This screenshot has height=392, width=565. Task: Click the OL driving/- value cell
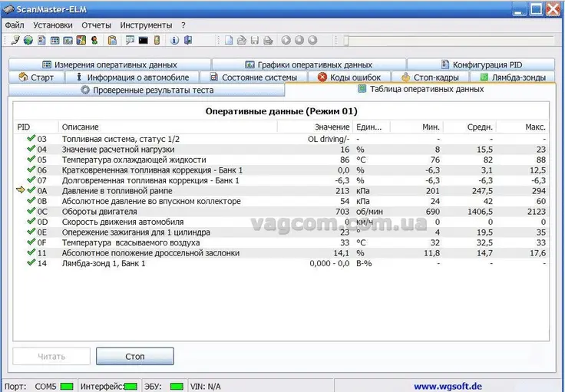[329, 139]
